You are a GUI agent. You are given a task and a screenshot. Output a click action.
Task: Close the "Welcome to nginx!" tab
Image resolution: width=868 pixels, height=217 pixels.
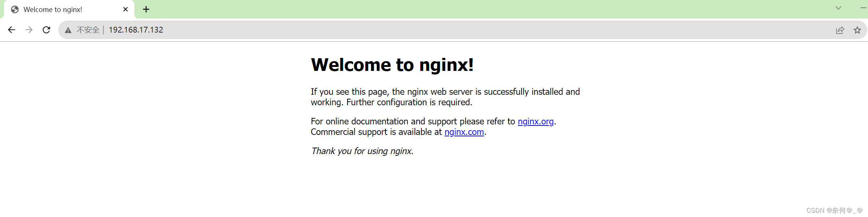pyautogui.click(x=125, y=9)
